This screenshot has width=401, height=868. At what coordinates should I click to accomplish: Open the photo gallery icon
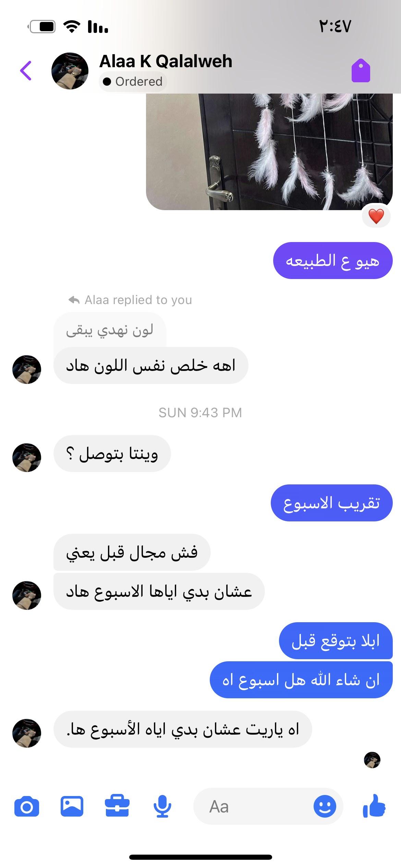click(72, 806)
